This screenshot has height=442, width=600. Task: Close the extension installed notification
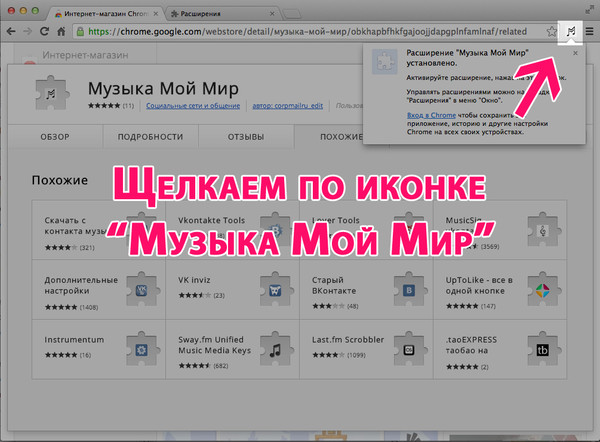(575, 53)
